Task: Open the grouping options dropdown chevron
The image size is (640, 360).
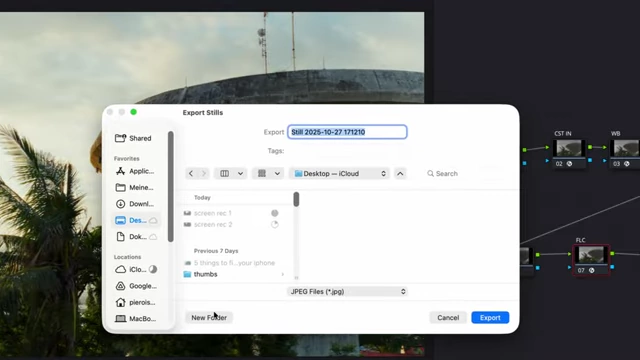Action: 277,173
